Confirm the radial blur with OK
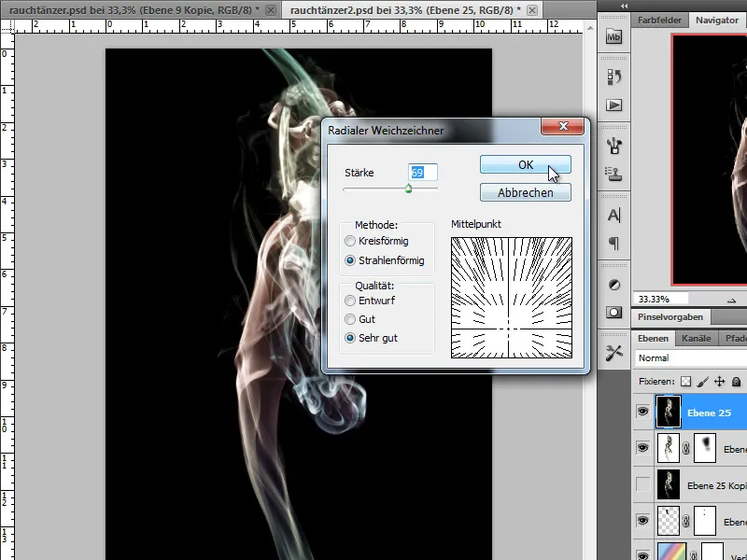 coord(526,165)
